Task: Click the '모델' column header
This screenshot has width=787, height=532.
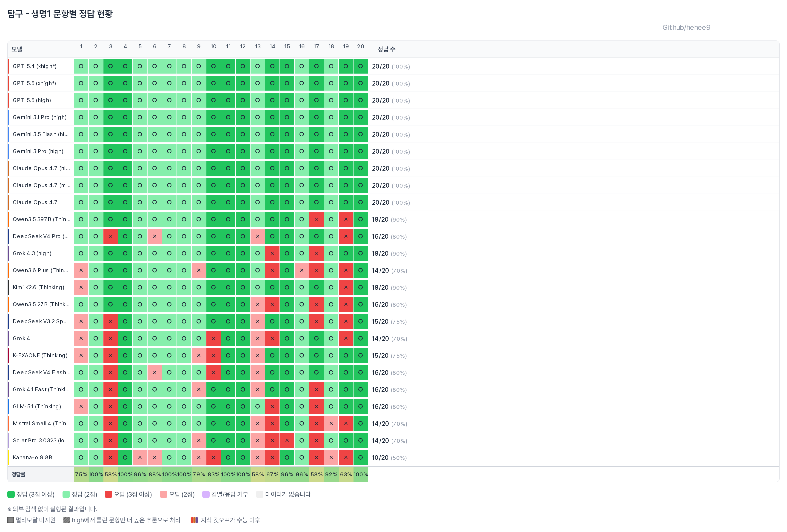Action: [17, 49]
